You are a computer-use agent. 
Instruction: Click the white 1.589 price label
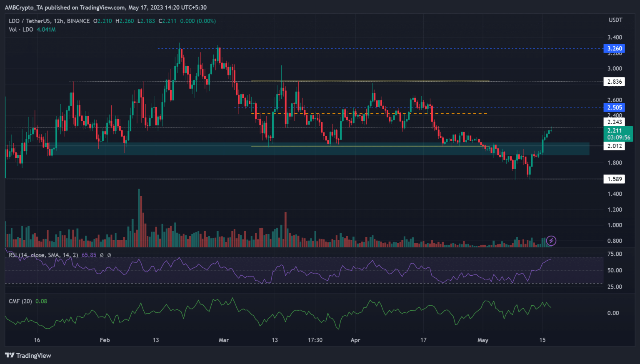click(x=614, y=179)
